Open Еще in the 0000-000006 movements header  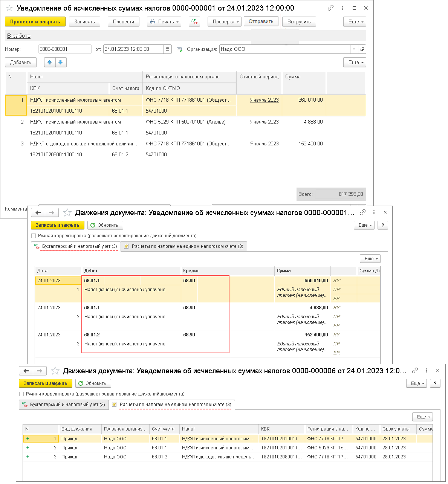(416, 383)
